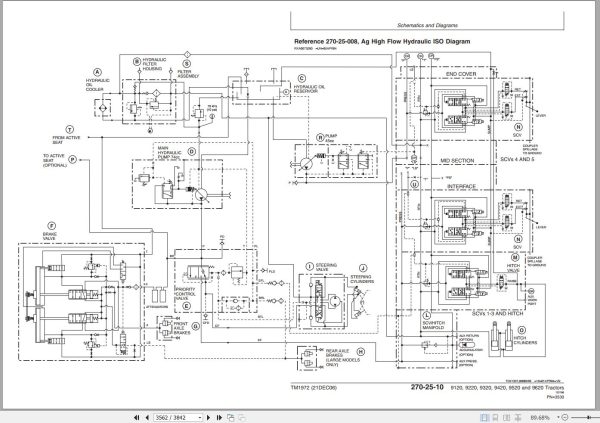Switch to facing pages layout

(x=506, y=417)
